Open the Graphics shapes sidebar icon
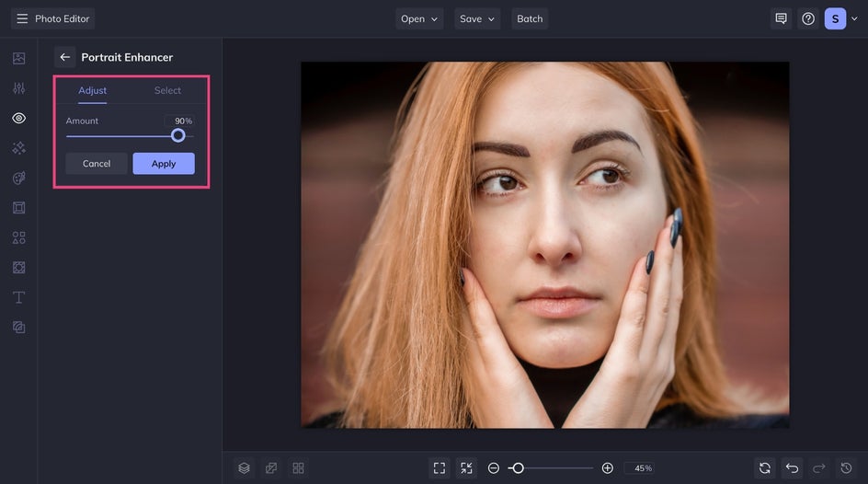This screenshot has height=484, width=868. click(18, 237)
